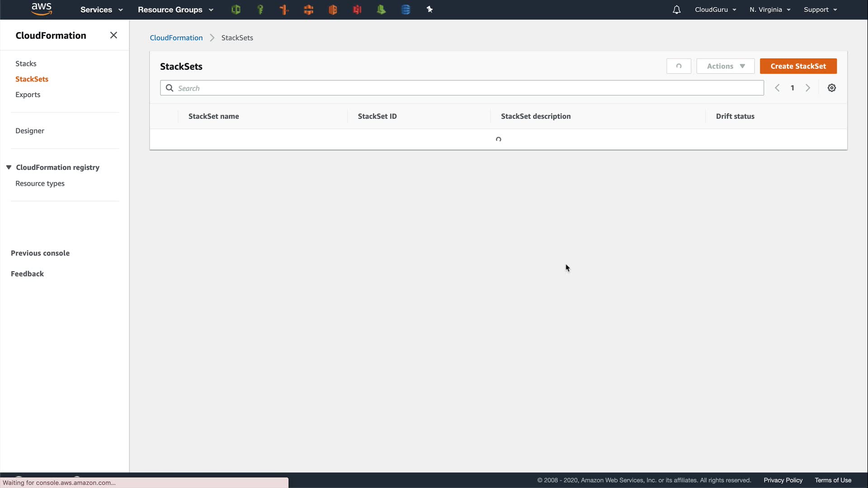Expand the Services menu
Viewport: 868px width, 488px height.
[101, 9]
